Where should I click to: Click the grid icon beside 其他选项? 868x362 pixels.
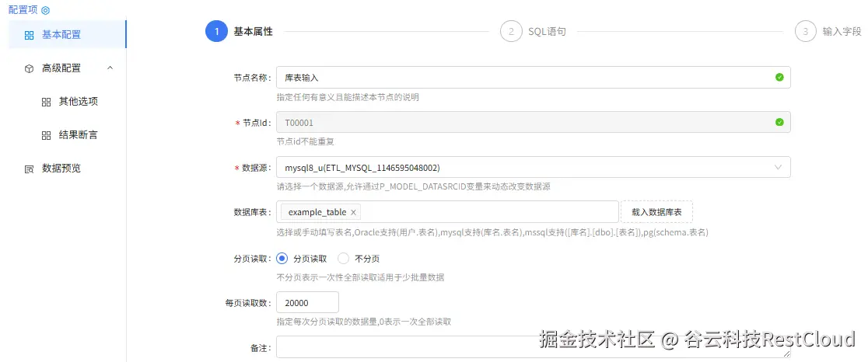[47, 103]
